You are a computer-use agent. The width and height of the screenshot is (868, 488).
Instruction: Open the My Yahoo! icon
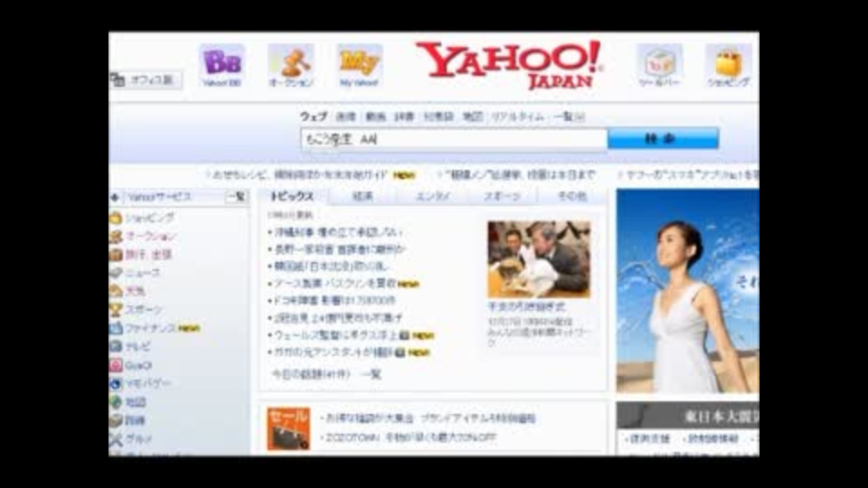click(x=359, y=66)
